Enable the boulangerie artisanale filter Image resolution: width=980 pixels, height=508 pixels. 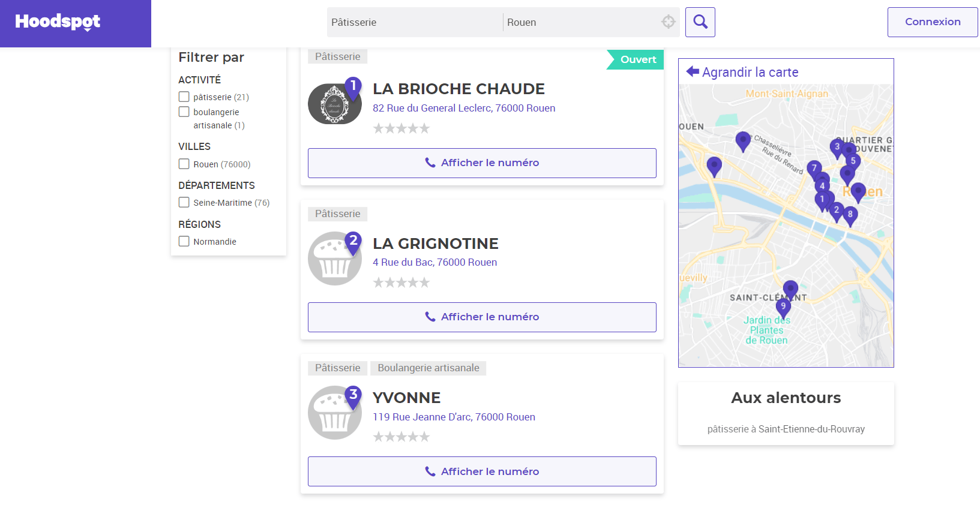click(184, 112)
